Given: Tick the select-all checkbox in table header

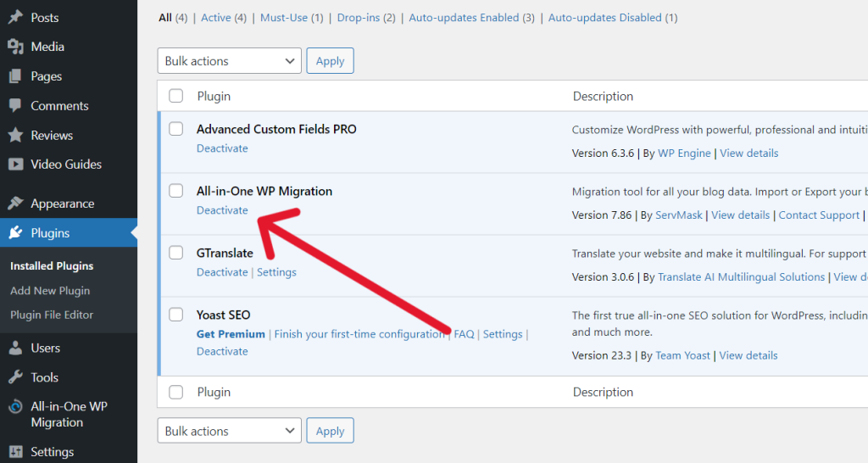Looking at the screenshot, I should (x=176, y=96).
